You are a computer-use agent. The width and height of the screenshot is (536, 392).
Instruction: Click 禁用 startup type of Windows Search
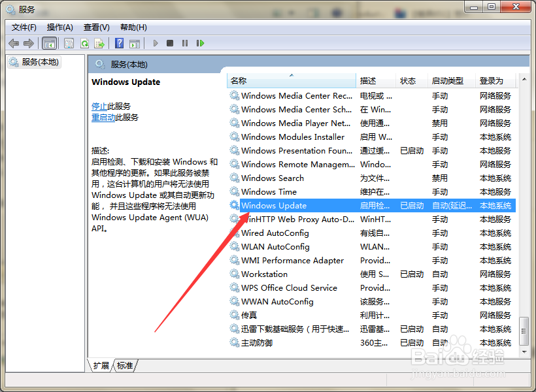[x=440, y=178]
